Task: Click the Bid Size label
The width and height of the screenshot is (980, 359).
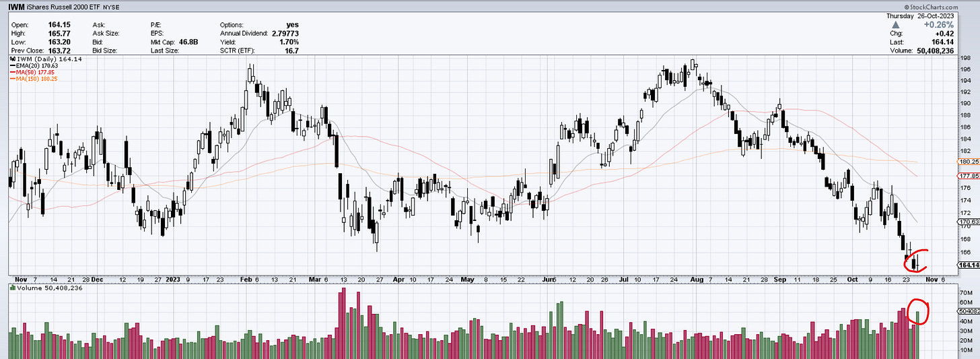Action: coord(106,51)
